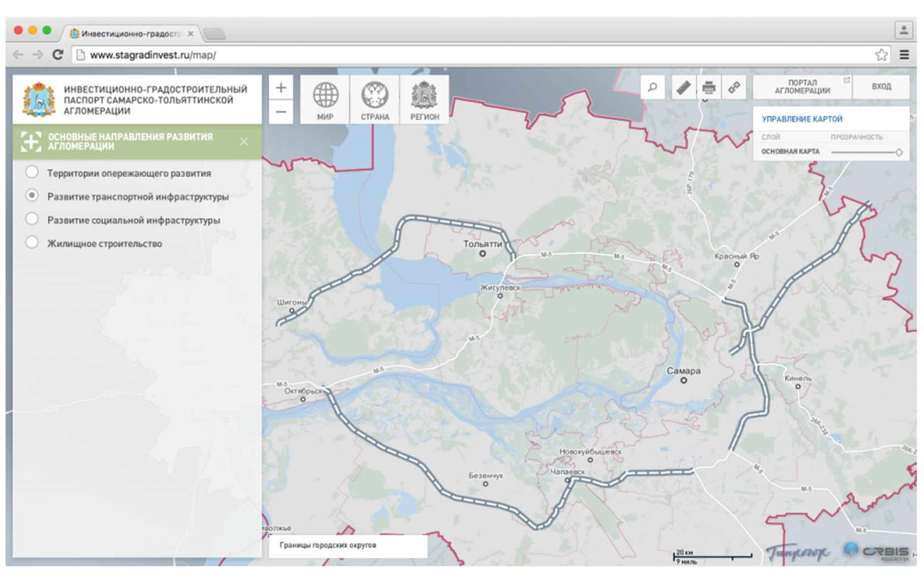Print the map with printer icon

709,87
